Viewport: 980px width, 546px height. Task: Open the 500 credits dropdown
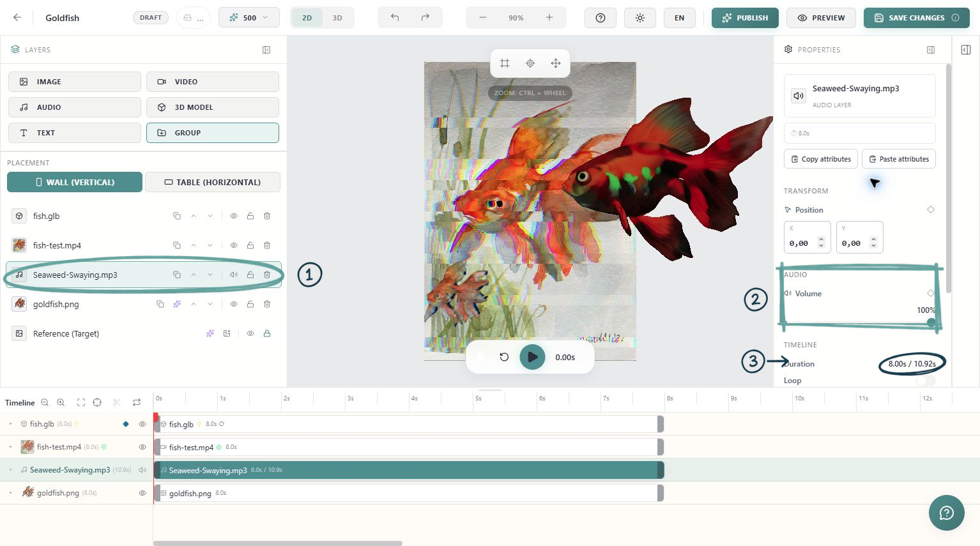(249, 18)
